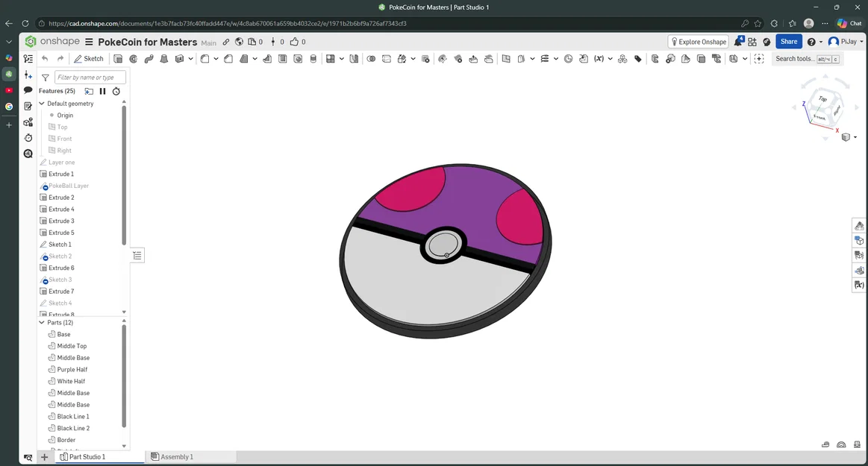Screen dimensions: 868x466
Task: Collapse the feature panel with list icon
Action: (x=137, y=256)
